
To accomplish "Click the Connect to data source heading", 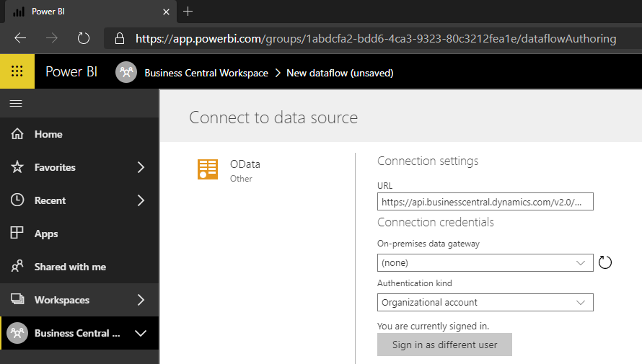I will pos(273,117).
